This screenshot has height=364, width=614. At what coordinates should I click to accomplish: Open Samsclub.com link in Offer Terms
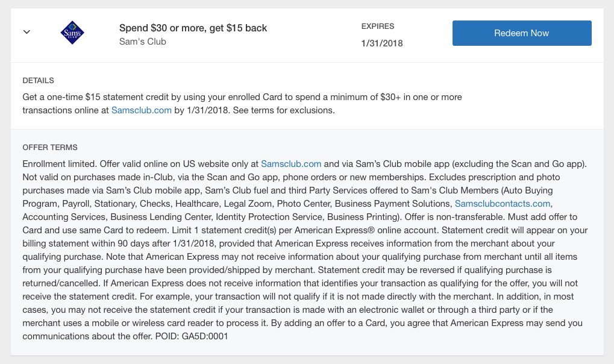click(291, 164)
